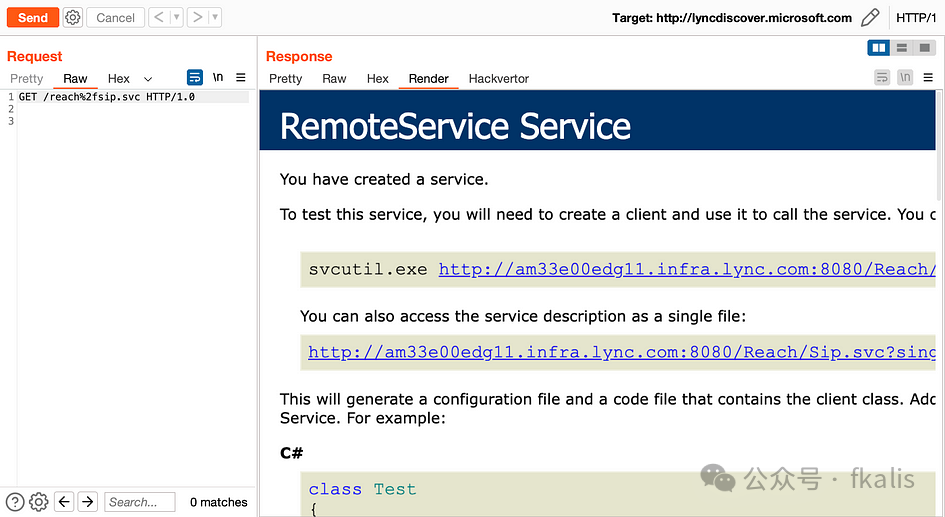945x517 pixels.
Task: Click the HTTP/1 protocol toggle
Action: 916,17
